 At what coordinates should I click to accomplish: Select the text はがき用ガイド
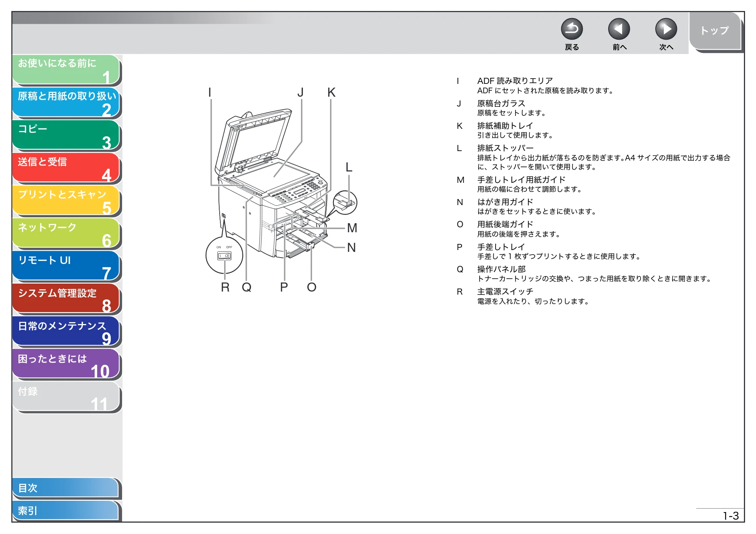click(505, 202)
